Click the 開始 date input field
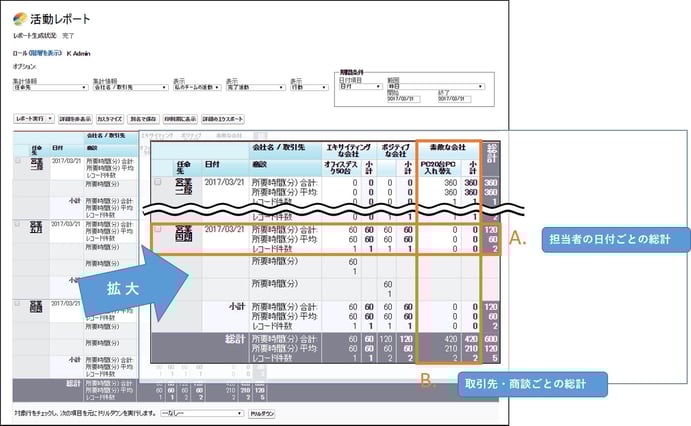 (x=404, y=99)
